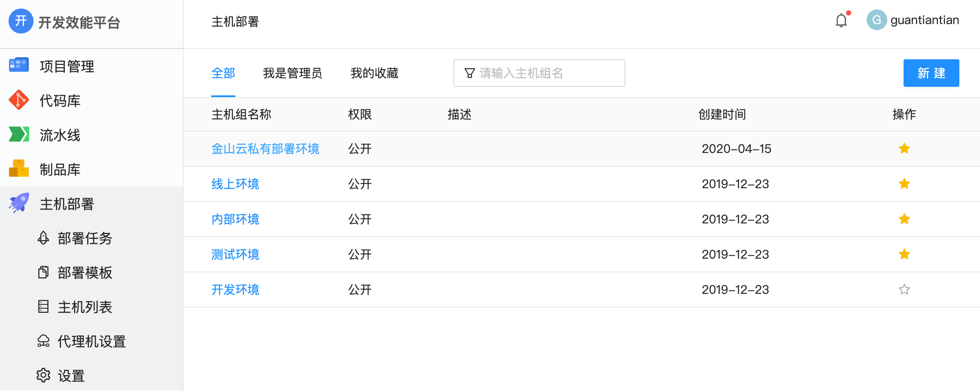
Task: Open the 测试环境 host group link
Action: coord(235,254)
